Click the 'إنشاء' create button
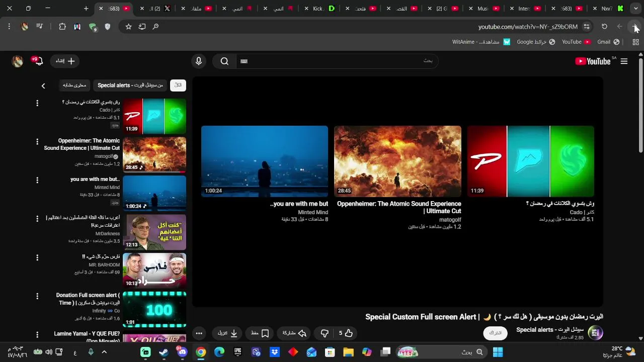This screenshot has height=362, width=644. click(x=65, y=61)
